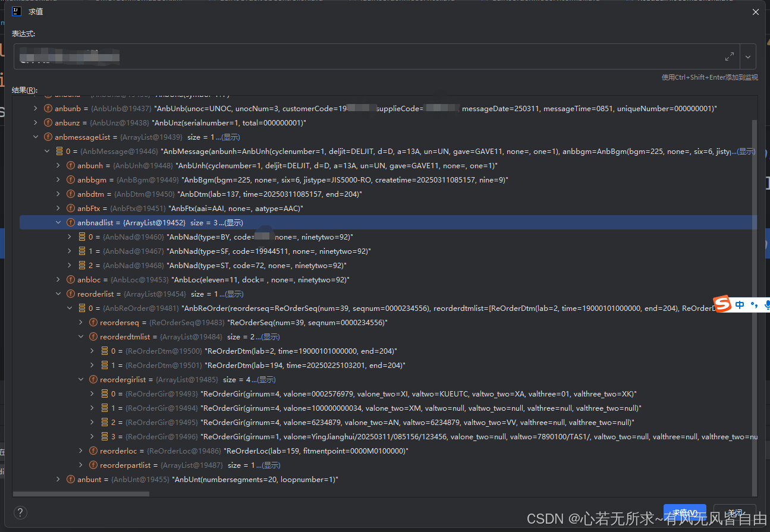
Task: Click the 关闭 button
Action: 734,512
